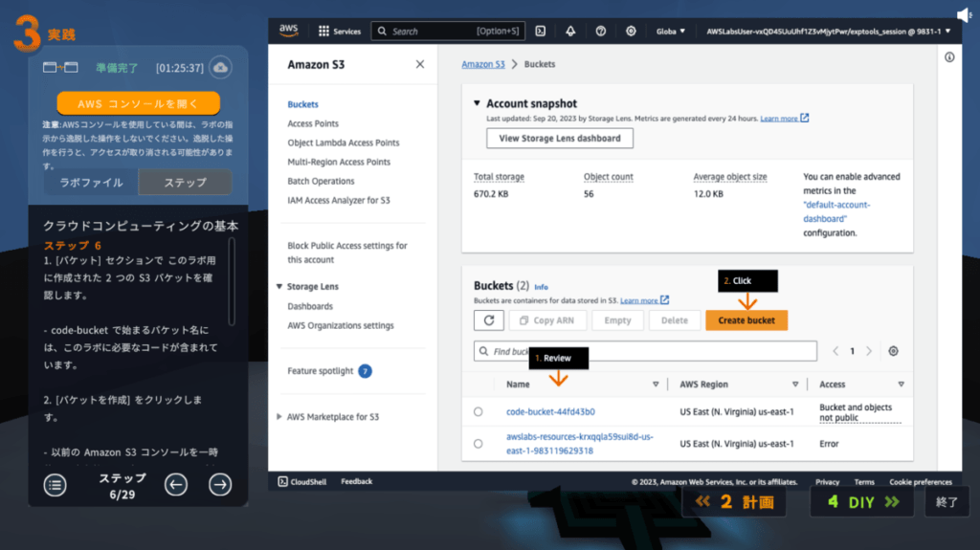Open Storage Lens Dashboards
Viewport: 980px width, 550px height.
tap(310, 306)
